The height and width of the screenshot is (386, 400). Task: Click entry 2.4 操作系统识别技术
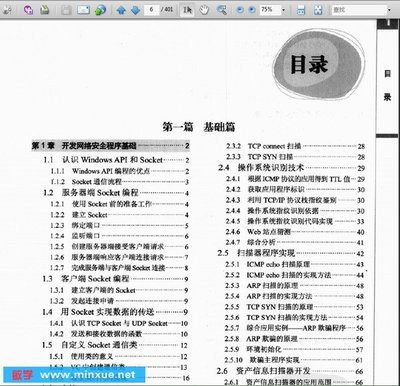[292, 168]
